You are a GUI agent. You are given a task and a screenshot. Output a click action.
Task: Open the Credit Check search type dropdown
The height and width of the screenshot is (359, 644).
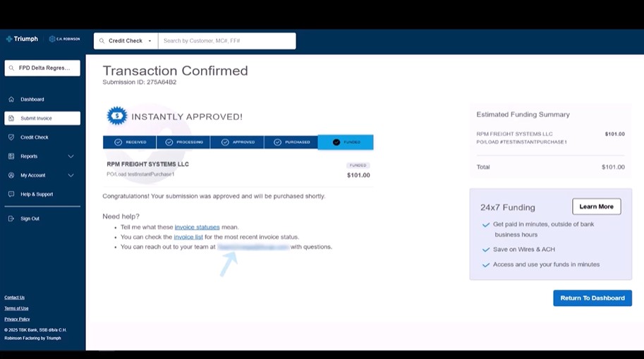coord(126,41)
